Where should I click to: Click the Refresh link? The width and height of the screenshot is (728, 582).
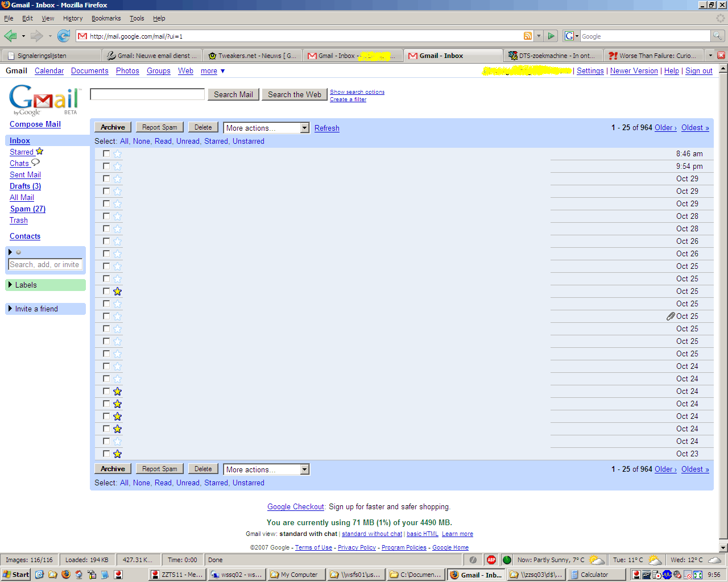tap(327, 128)
